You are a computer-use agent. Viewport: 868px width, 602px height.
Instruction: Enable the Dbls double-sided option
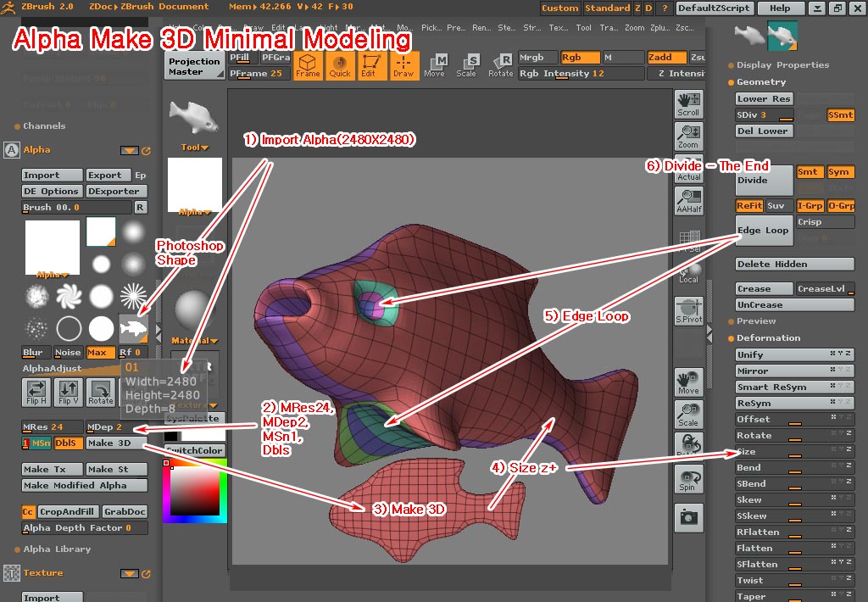tap(68, 443)
